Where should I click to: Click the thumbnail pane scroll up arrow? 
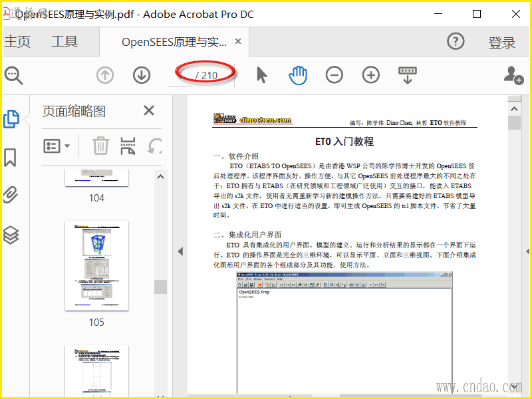160,177
